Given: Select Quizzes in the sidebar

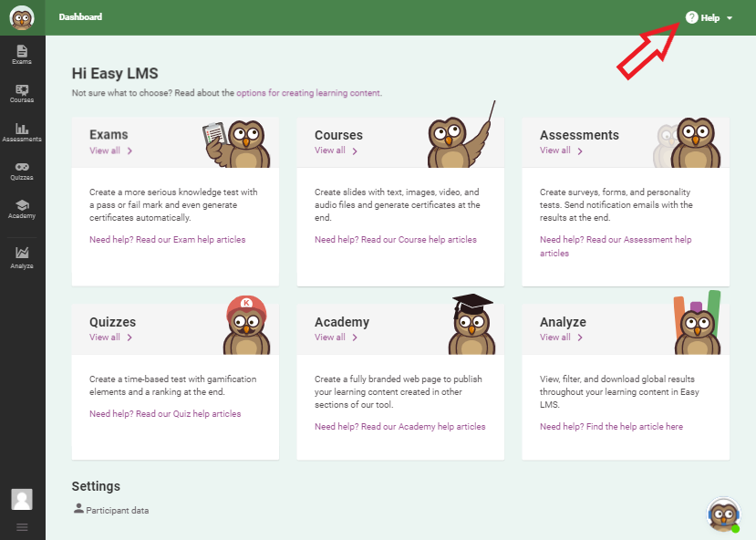Looking at the screenshot, I should [x=22, y=171].
